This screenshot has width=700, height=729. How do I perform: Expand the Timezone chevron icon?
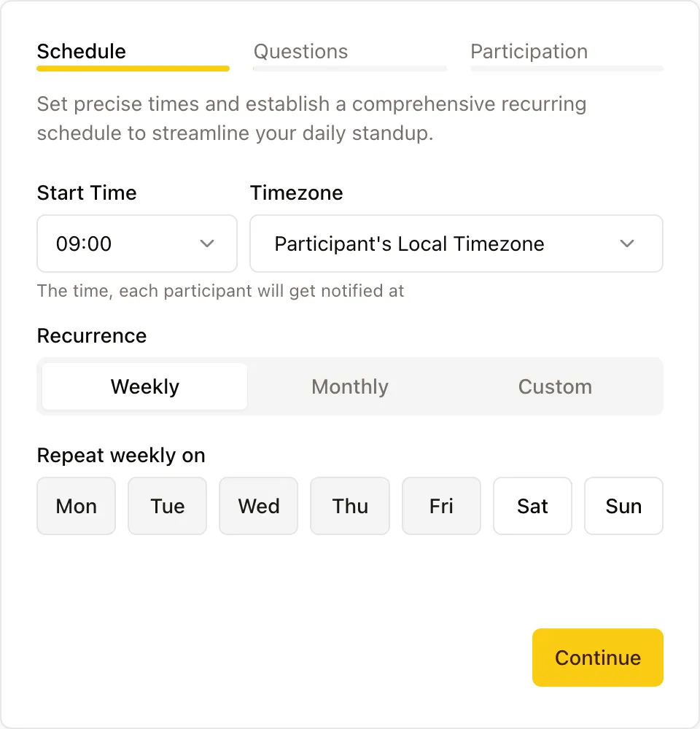coord(627,243)
